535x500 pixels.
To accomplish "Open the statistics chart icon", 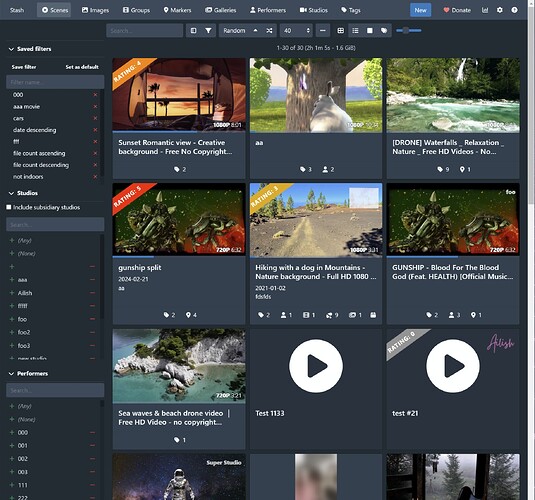I will [x=485, y=10].
